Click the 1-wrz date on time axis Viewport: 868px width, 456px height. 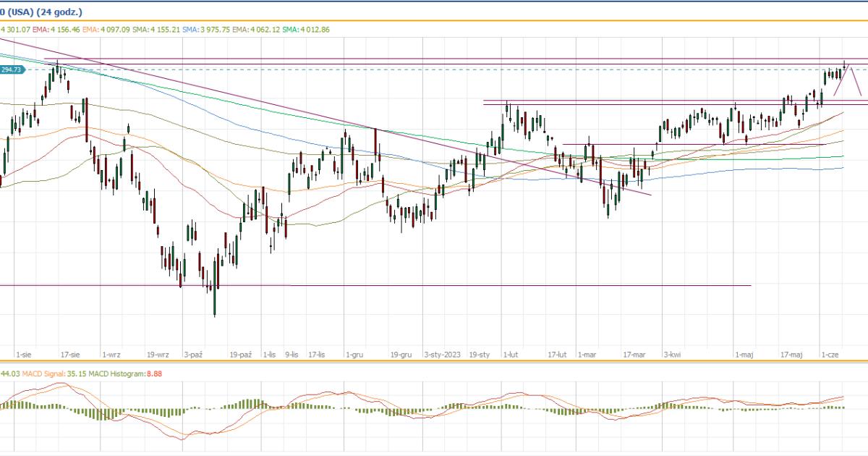(x=111, y=355)
